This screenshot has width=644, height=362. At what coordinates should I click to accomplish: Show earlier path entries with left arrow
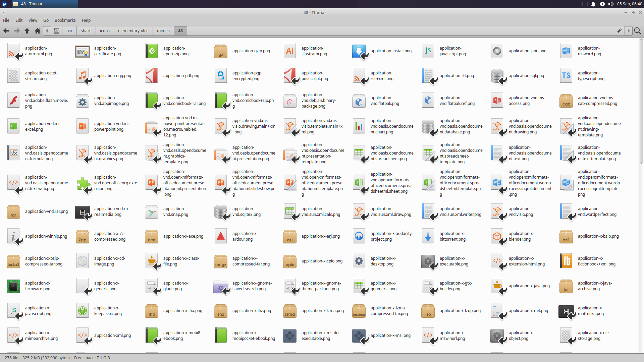click(x=47, y=31)
